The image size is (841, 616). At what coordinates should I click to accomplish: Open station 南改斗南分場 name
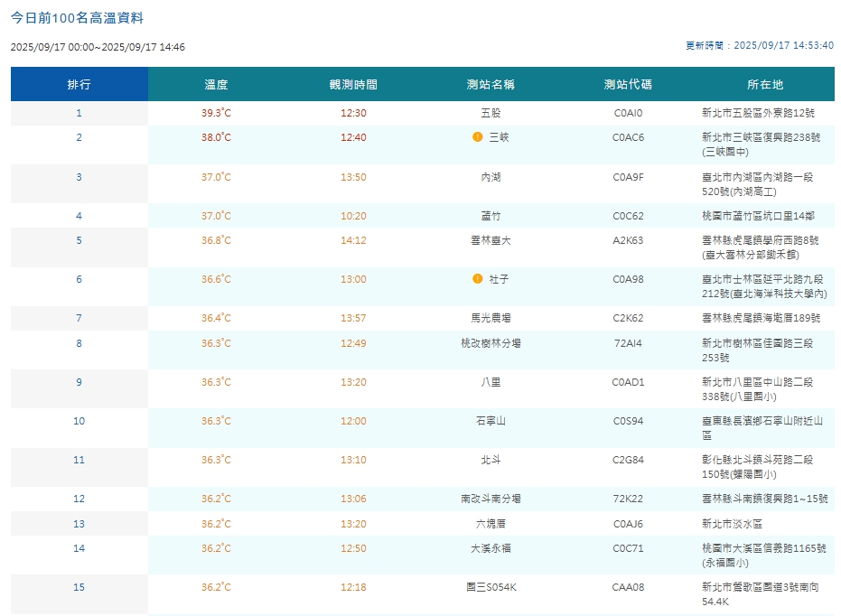coord(491,499)
